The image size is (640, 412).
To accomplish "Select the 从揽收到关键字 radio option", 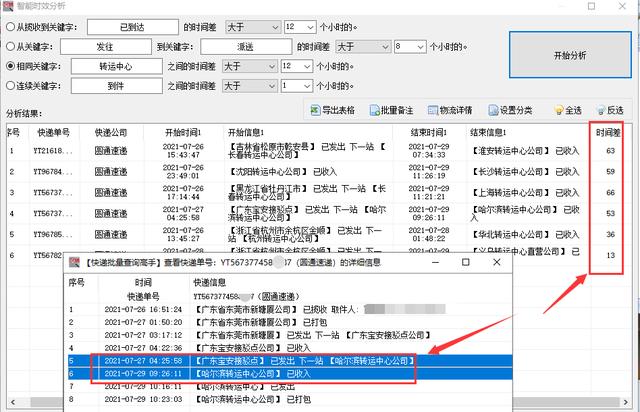I will tap(11, 26).
